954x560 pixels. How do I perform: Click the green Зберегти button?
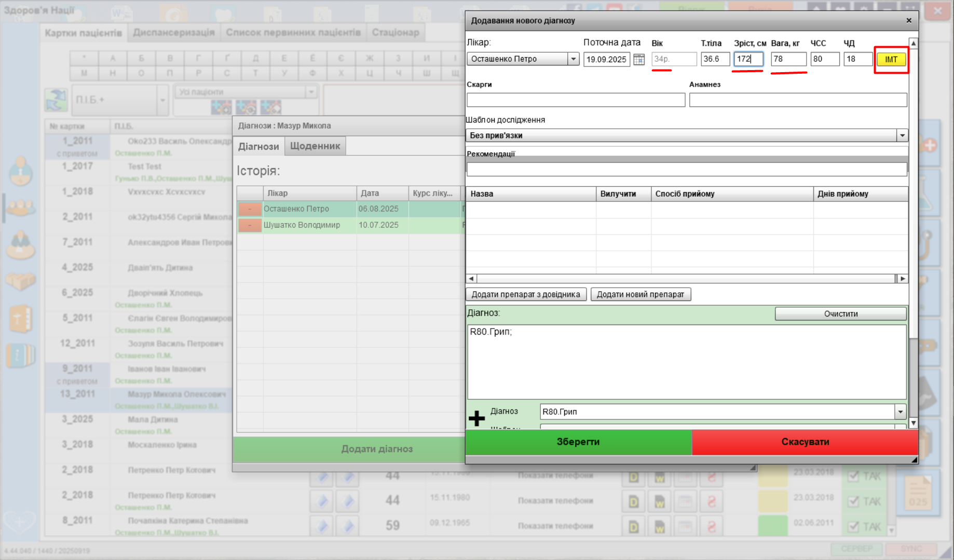pyautogui.click(x=578, y=442)
